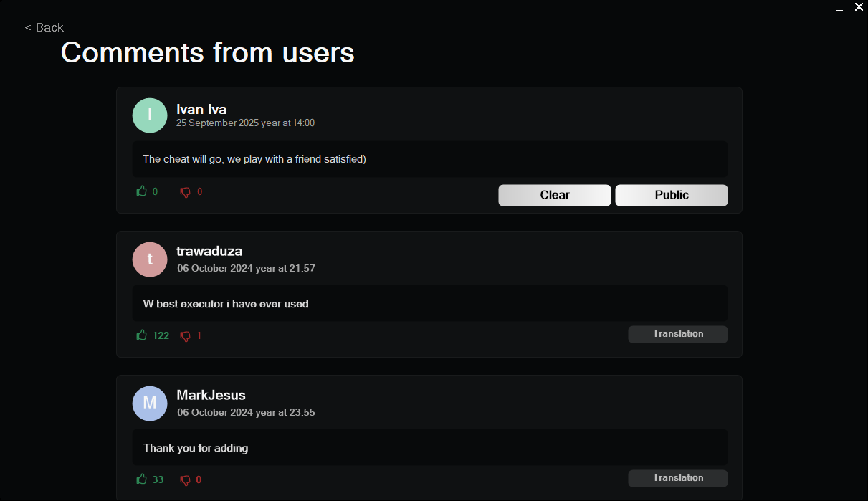This screenshot has width=868, height=501.
Task: Thumbs up MarkJesus's comment
Action: pos(142,479)
